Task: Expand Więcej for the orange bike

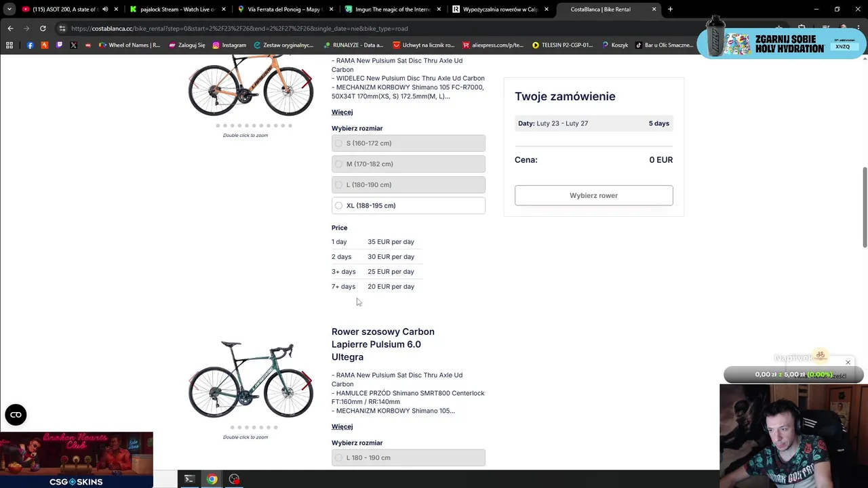Action: point(342,112)
